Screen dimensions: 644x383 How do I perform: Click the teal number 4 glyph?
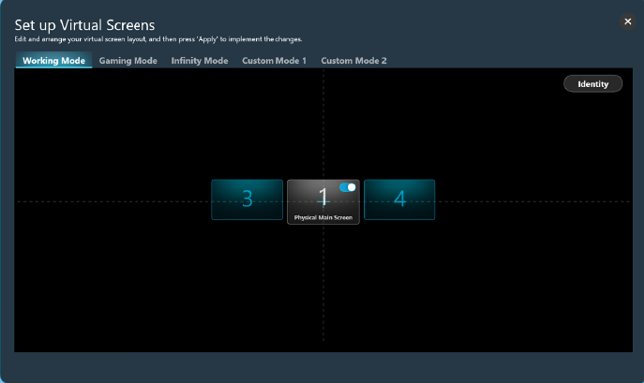coord(400,199)
